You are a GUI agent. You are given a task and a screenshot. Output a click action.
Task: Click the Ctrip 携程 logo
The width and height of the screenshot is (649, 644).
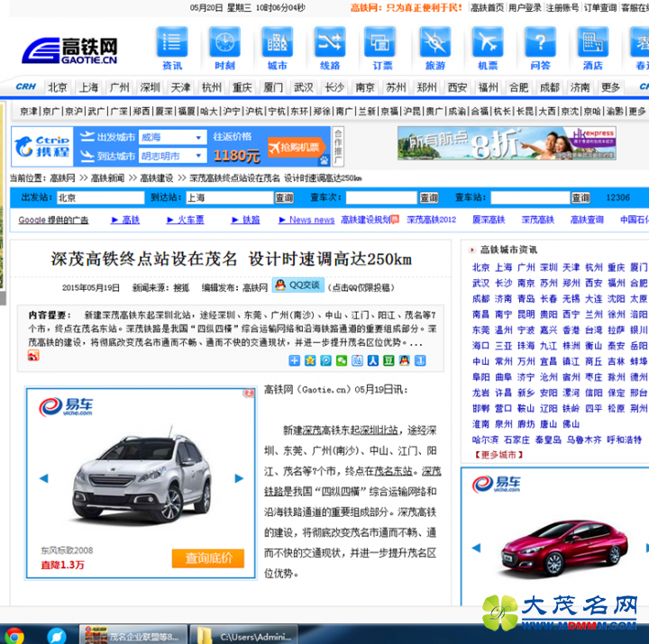(x=42, y=147)
